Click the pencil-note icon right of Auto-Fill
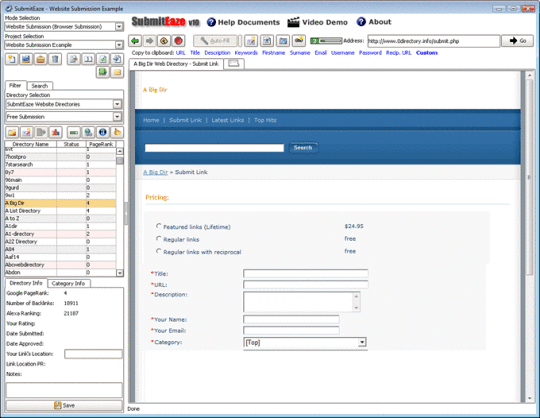Viewport: 540px width, 418px height. (x=251, y=41)
